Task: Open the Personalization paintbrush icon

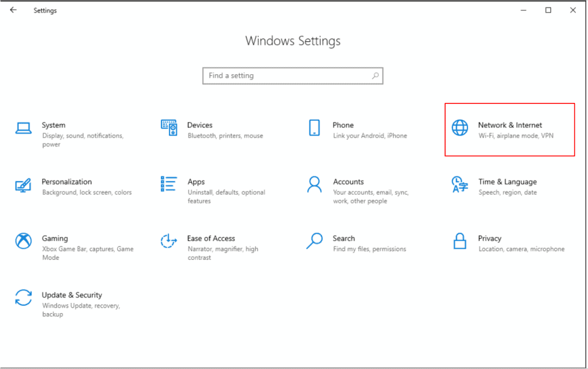Action: [x=23, y=184]
